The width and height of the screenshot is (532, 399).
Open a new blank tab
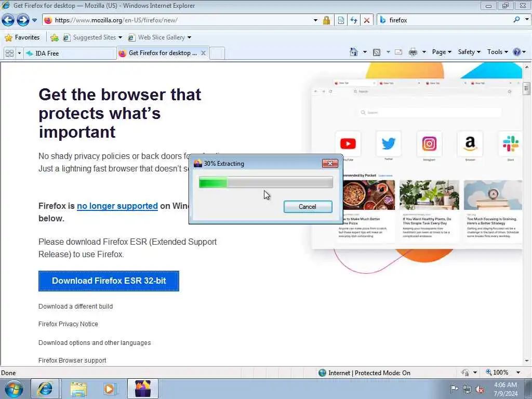click(217, 54)
